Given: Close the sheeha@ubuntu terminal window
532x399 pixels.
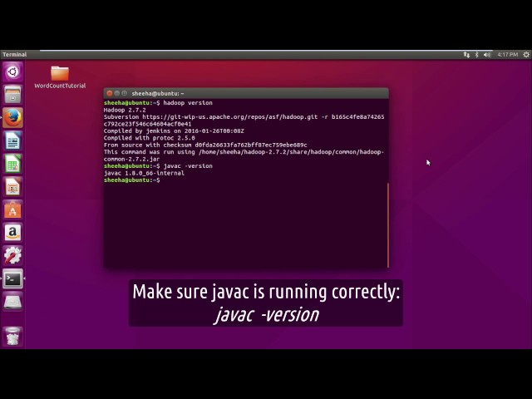Looking at the screenshot, I should coord(109,93).
